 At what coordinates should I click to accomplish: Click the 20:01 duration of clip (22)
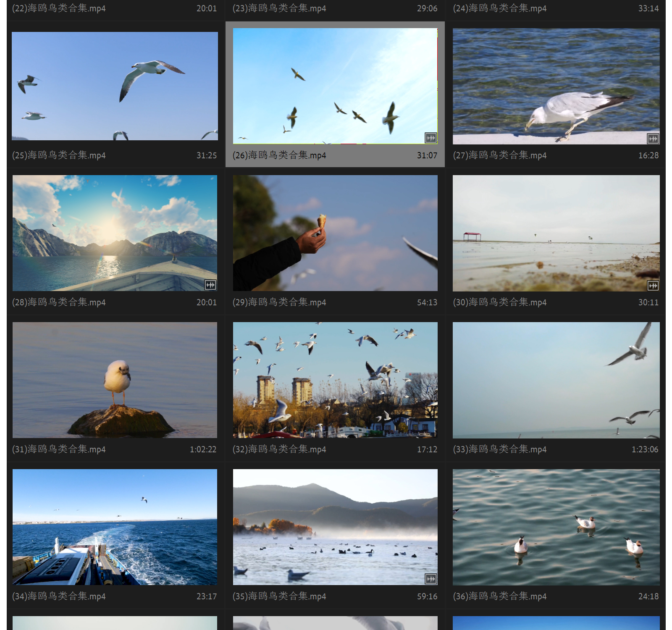tap(207, 8)
